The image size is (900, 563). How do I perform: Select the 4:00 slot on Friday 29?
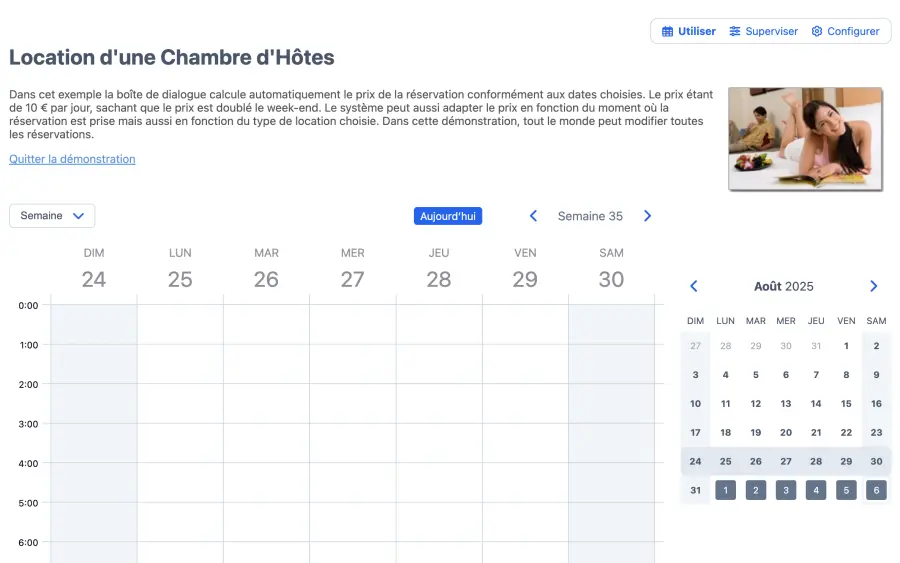click(x=525, y=482)
